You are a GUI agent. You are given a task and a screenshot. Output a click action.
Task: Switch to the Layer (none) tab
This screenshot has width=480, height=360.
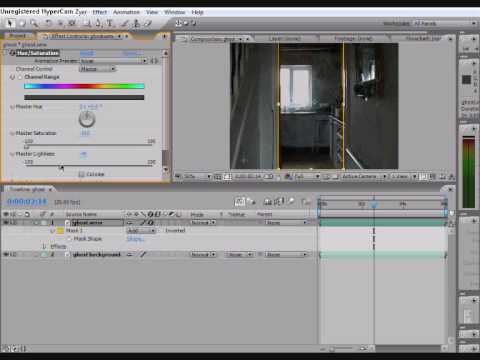coord(285,39)
